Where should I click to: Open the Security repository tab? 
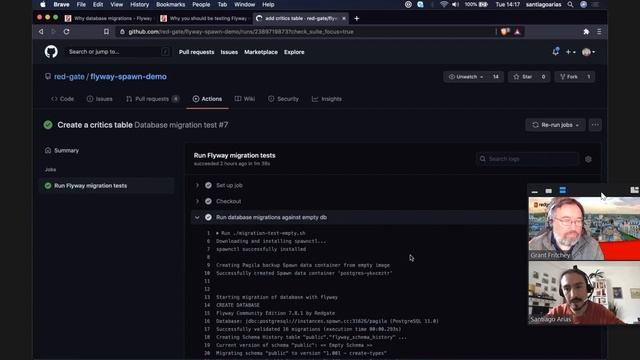(283, 99)
